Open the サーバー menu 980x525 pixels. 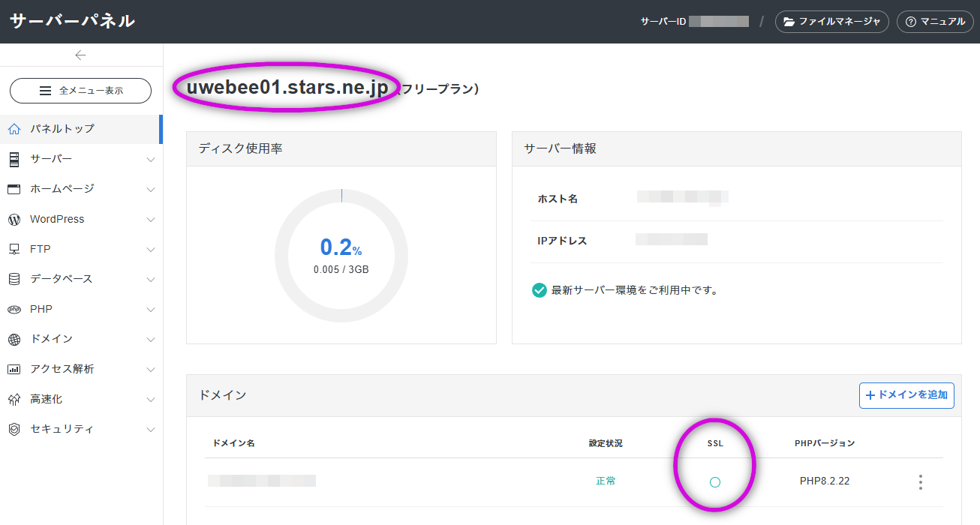point(81,159)
